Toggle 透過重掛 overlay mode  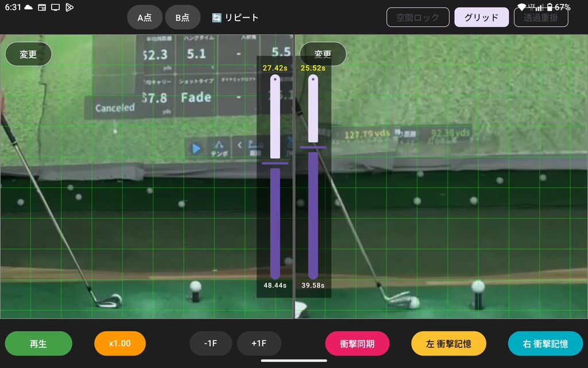pyautogui.click(x=541, y=17)
